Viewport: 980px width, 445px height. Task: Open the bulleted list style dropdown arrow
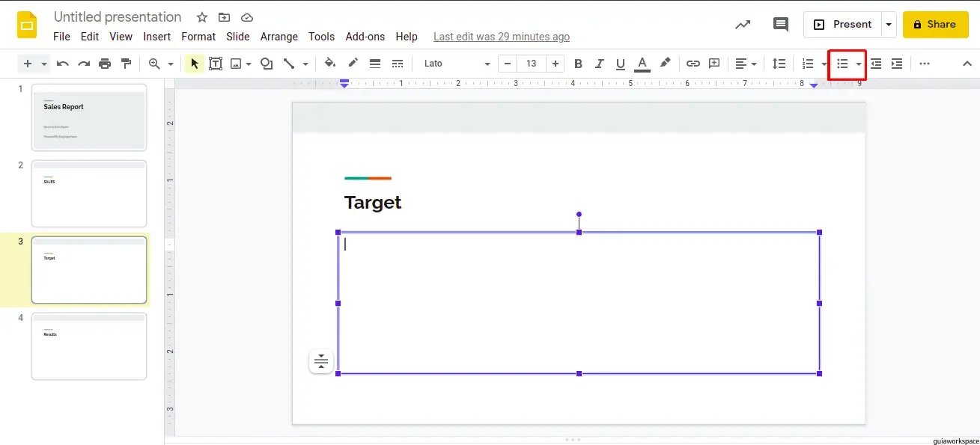tap(859, 64)
